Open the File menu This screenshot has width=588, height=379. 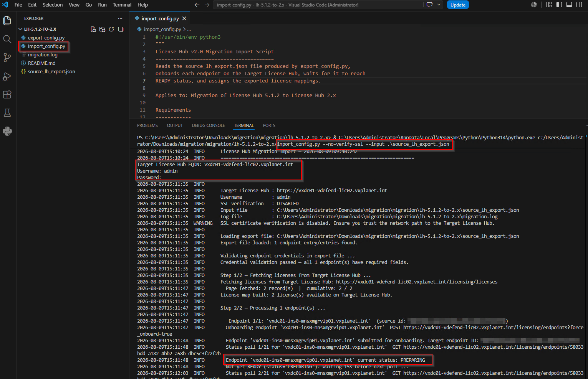click(18, 5)
